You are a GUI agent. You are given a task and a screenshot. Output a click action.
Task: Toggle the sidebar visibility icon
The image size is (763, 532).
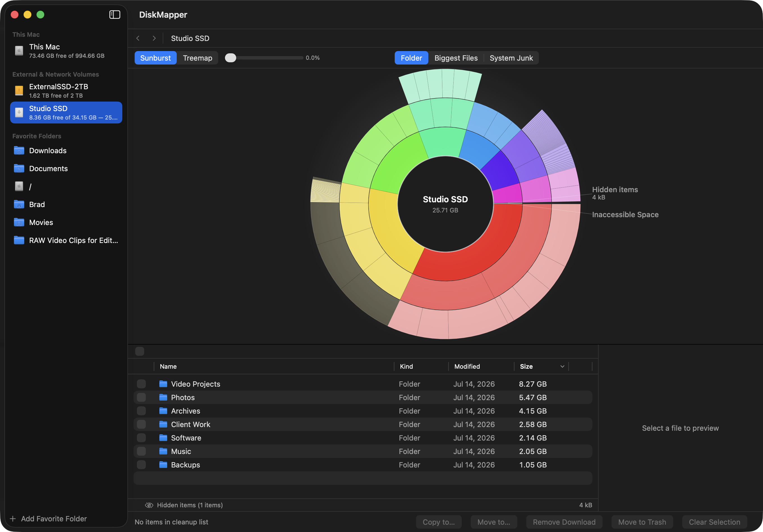[115, 15]
